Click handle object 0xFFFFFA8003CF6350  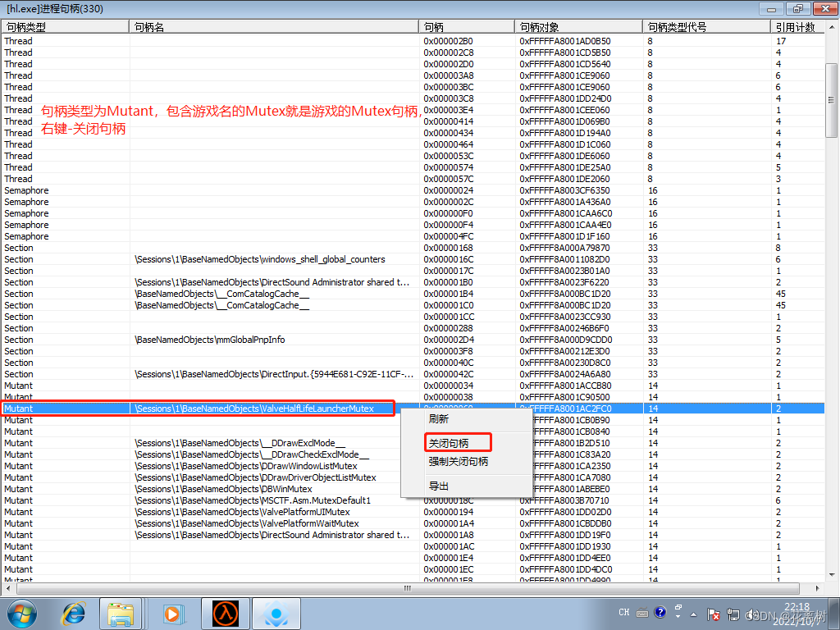point(564,190)
